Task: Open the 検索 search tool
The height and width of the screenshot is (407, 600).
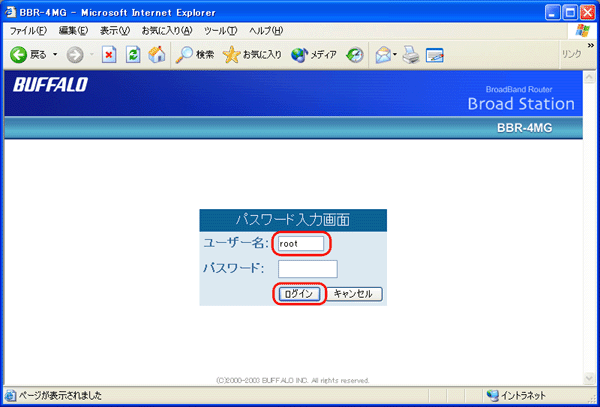Action: click(x=194, y=55)
